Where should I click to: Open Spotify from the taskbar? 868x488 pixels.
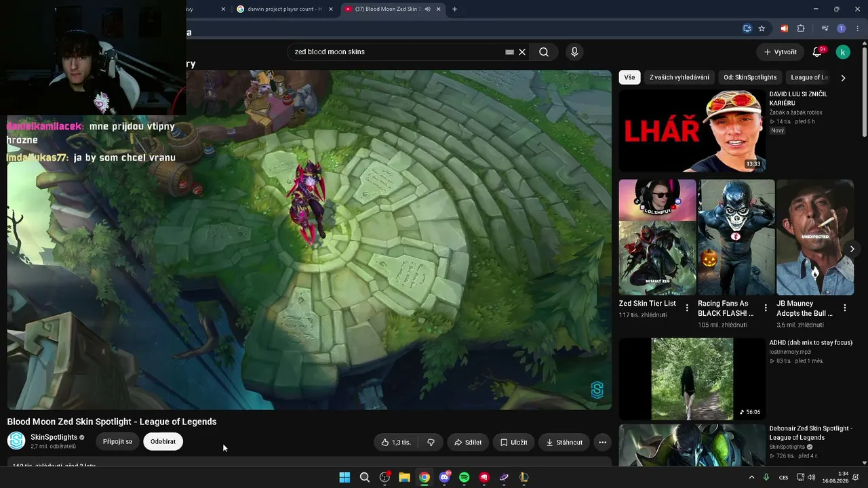(x=464, y=477)
